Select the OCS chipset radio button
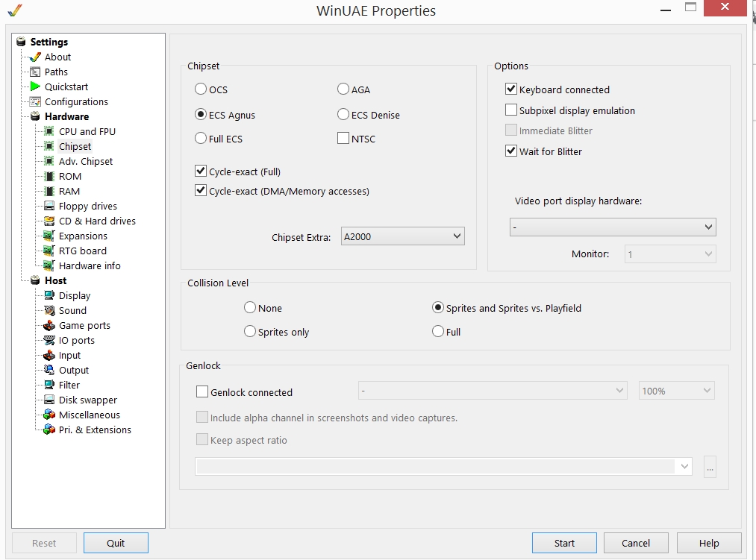Viewport: 756px width, 560px height. tap(201, 89)
